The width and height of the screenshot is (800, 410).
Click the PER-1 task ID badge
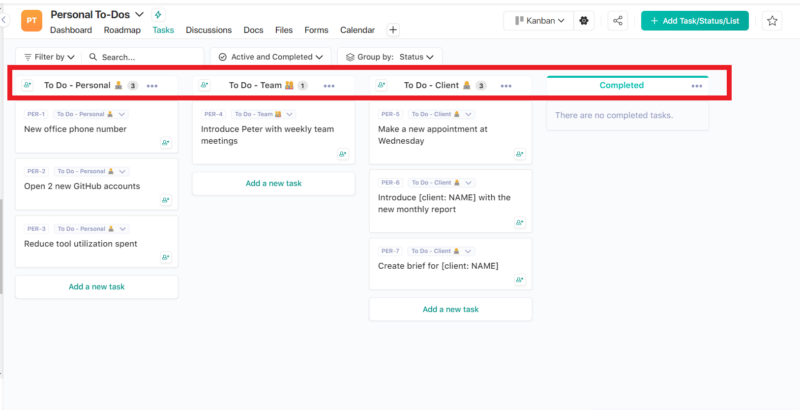coord(37,114)
